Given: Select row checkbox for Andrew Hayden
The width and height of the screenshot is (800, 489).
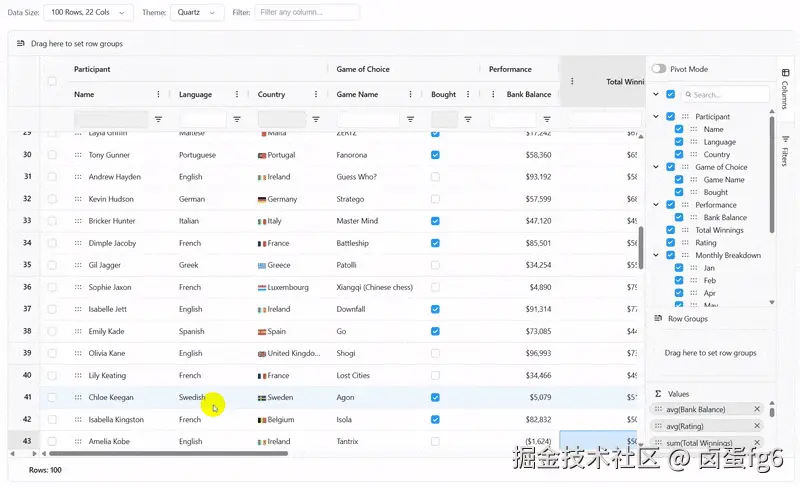Looking at the screenshot, I should click(x=52, y=177).
